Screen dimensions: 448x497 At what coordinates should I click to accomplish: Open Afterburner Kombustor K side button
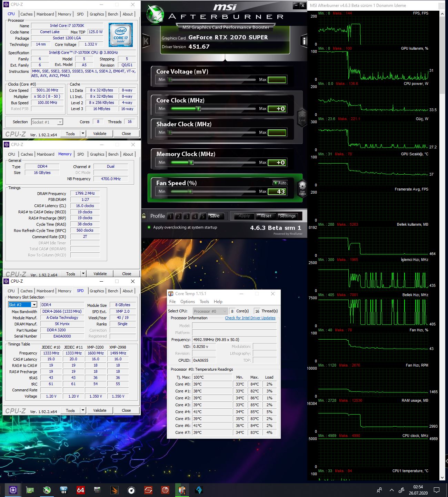[146, 41]
